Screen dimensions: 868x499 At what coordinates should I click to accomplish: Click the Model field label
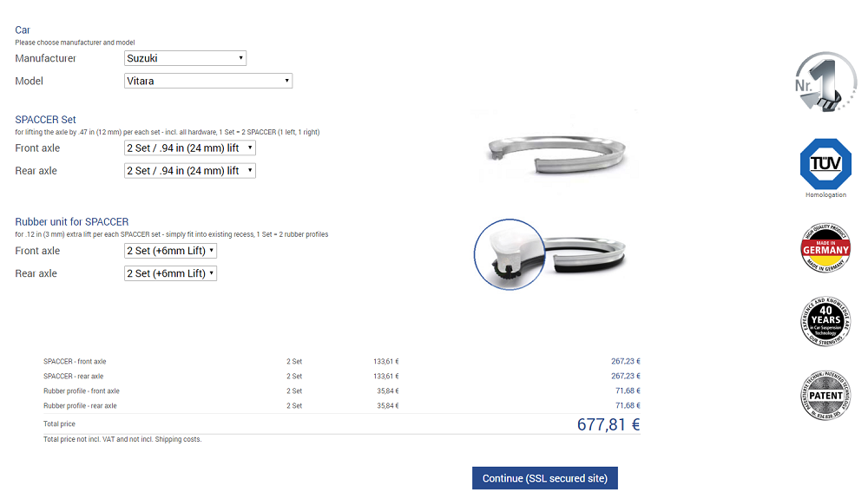[x=29, y=81]
